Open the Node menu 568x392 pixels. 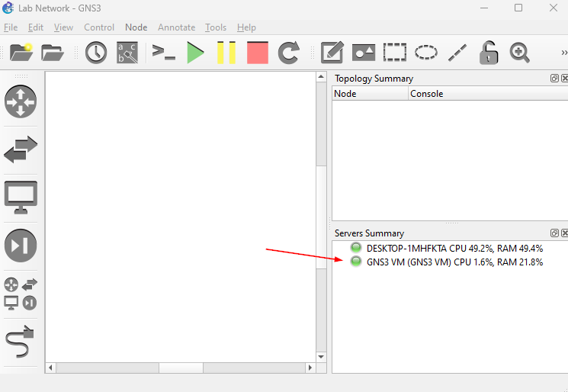[x=136, y=27]
